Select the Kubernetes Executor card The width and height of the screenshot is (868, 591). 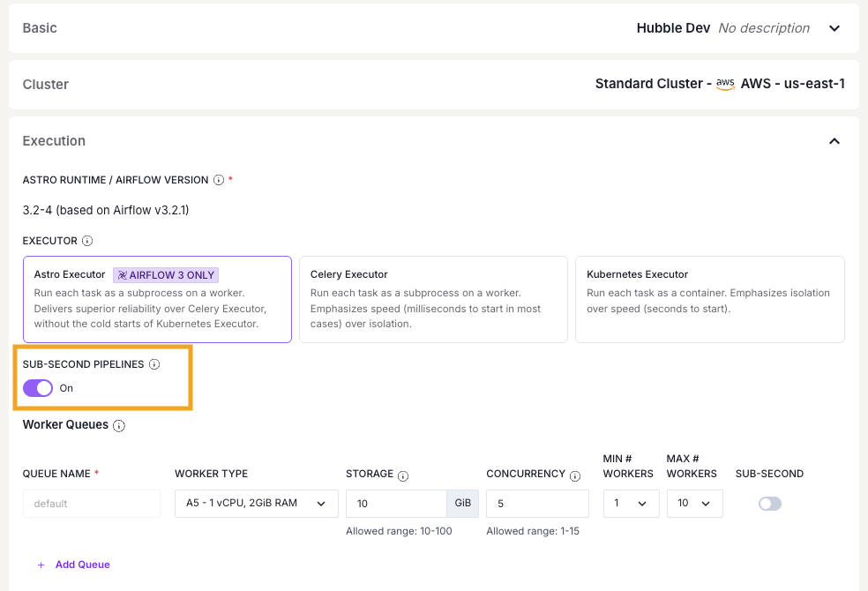(710, 299)
